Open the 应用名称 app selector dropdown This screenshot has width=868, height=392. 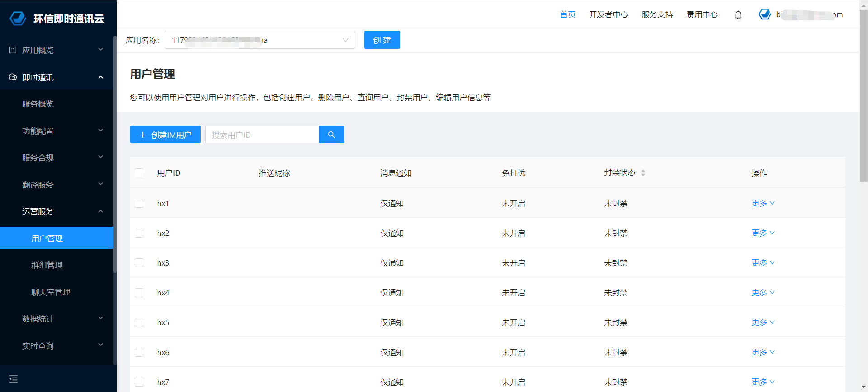(x=260, y=40)
